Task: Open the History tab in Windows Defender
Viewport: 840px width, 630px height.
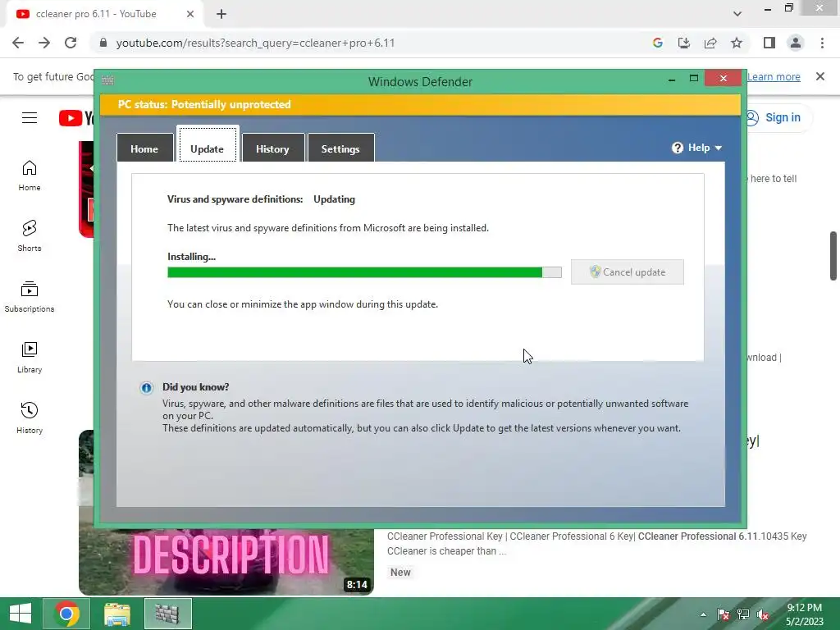Action: (x=272, y=148)
